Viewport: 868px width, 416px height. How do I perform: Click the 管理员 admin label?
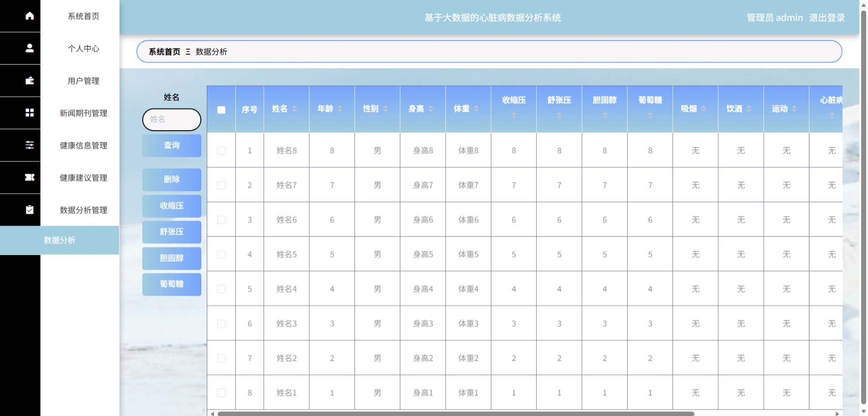click(x=774, y=18)
